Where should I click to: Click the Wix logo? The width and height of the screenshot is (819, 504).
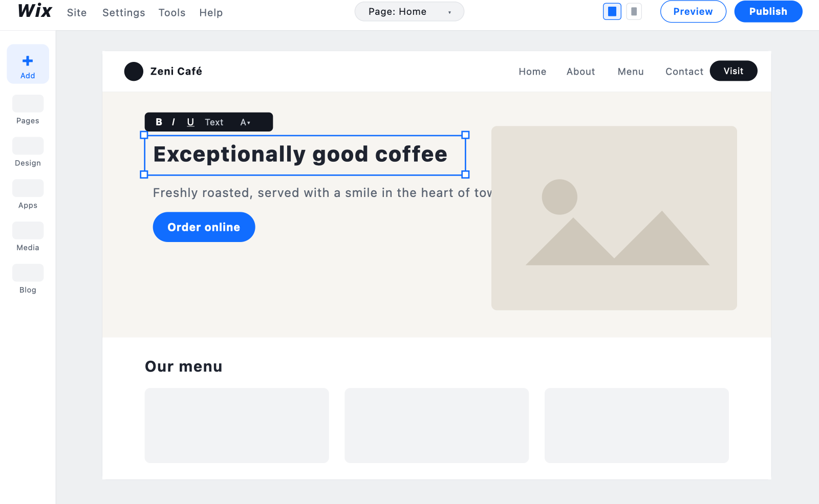click(35, 11)
